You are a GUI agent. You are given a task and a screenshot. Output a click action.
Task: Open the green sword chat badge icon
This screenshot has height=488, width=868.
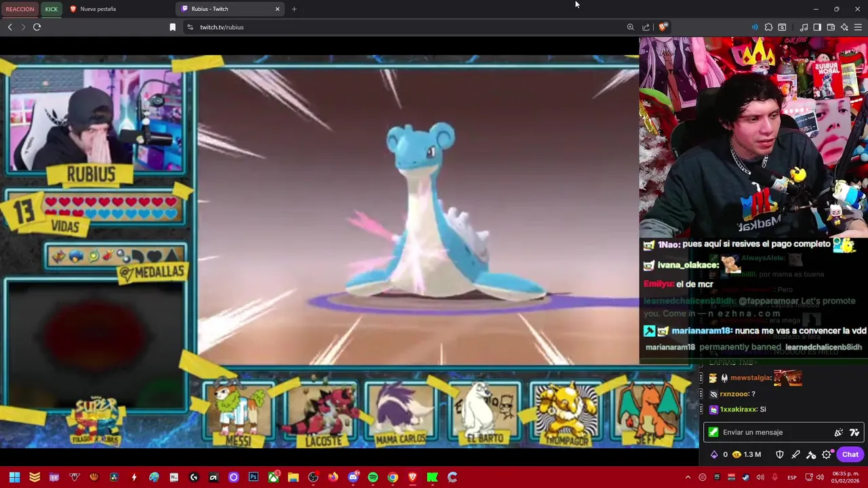[713, 432]
